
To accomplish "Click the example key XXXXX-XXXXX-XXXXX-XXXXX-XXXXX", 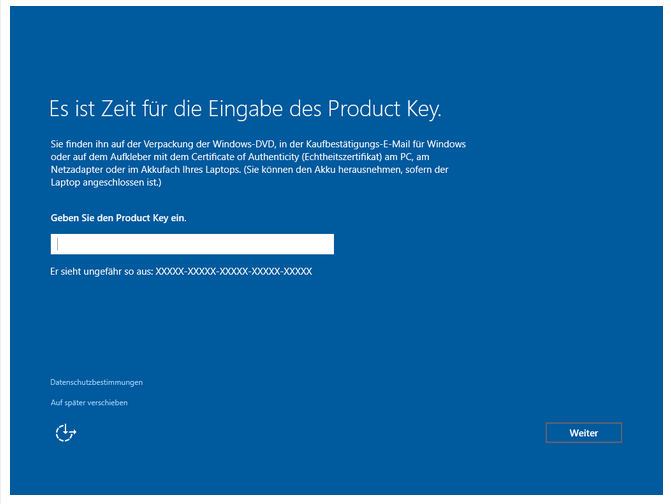I will point(234,271).
